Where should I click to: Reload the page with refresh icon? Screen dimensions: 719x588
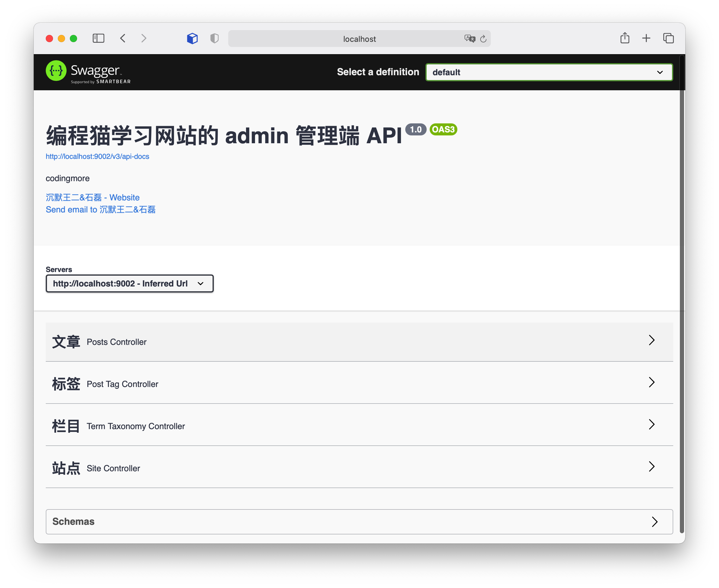pyautogui.click(x=484, y=39)
